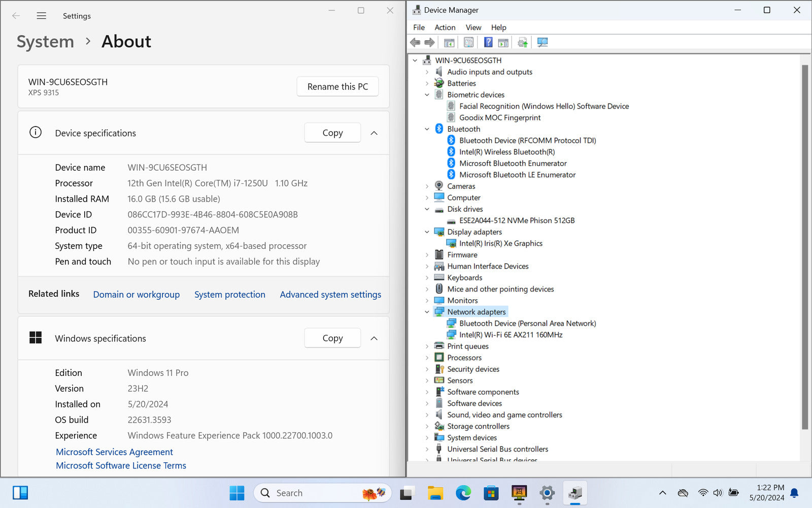812x508 pixels.
Task: Collapse the Windows specifications section
Action: pyautogui.click(x=374, y=338)
